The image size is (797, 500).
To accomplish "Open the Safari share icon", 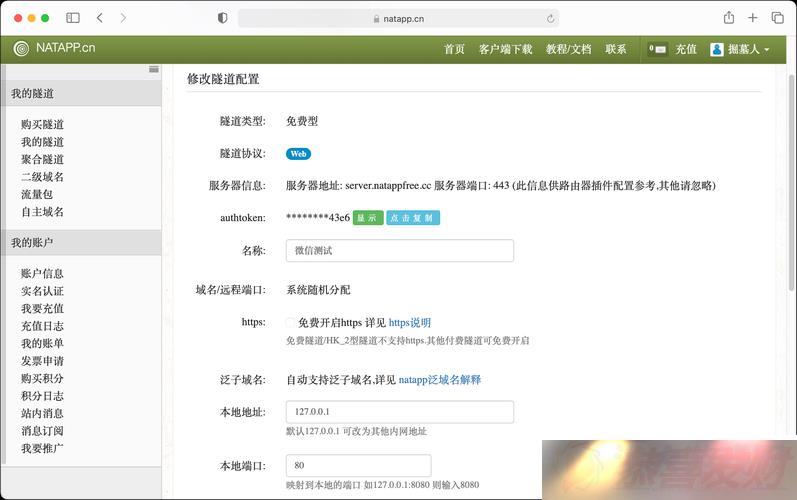I will [x=729, y=18].
